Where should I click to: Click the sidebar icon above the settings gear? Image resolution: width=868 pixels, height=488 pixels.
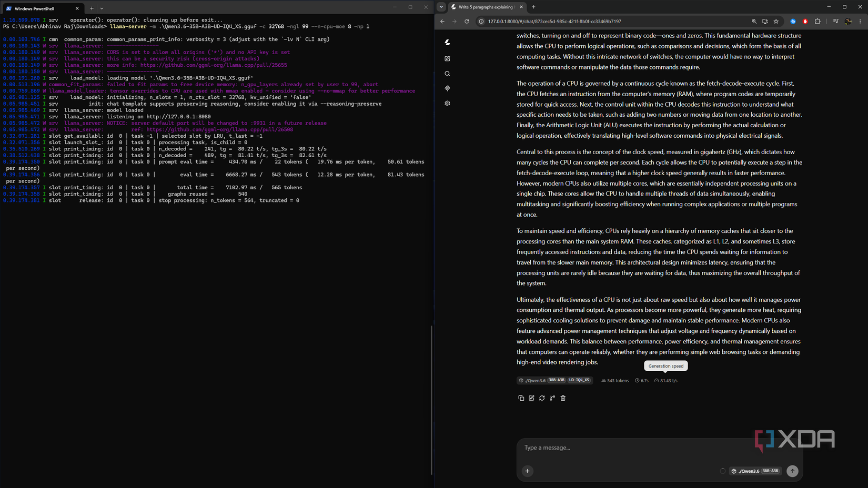coord(447,88)
